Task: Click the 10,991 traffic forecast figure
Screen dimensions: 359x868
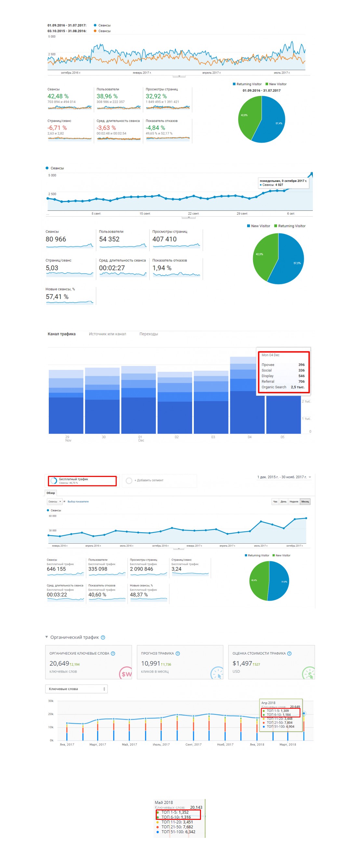Action: 151,663
